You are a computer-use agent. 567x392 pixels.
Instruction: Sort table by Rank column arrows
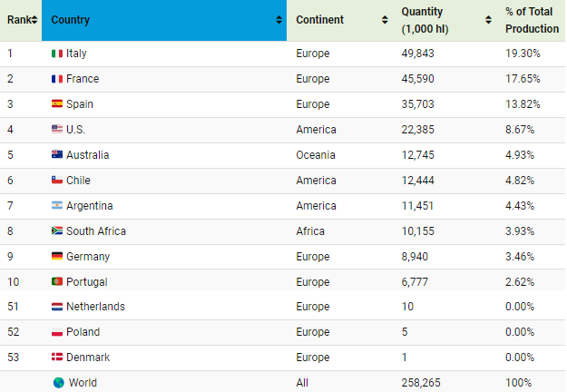[34, 20]
